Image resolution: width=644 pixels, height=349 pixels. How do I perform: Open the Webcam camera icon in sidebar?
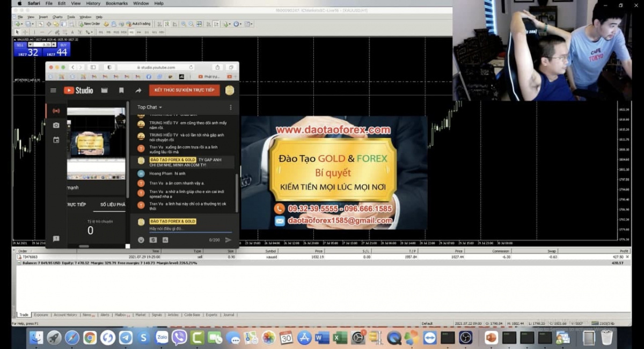click(56, 125)
